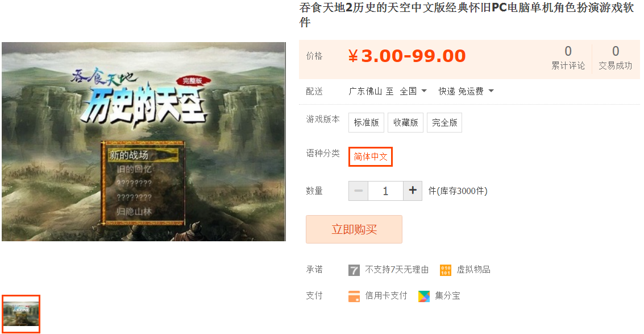Click the main game product image
The width and height of the screenshot is (644, 334).
coord(144,142)
